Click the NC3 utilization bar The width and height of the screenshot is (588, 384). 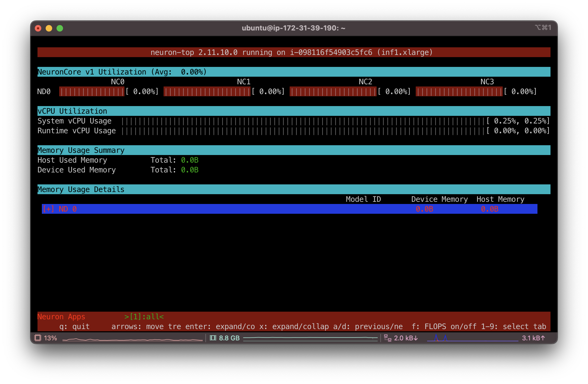pos(459,92)
